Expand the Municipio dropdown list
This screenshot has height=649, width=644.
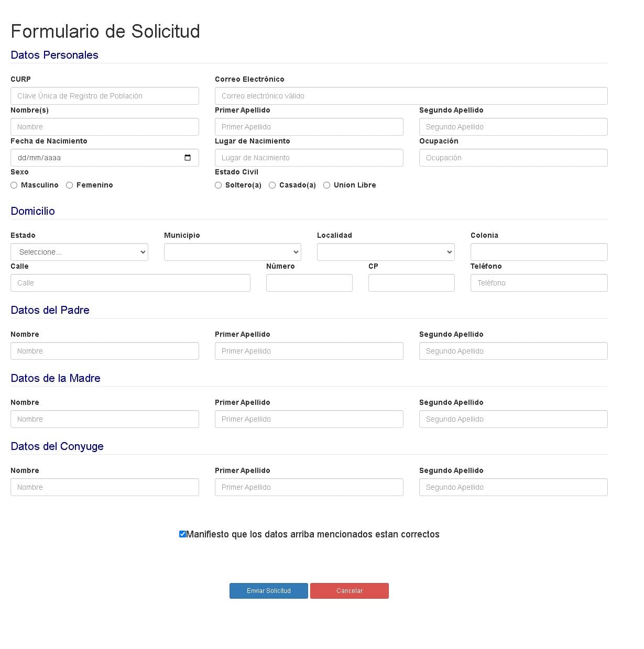pyautogui.click(x=232, y=252)
